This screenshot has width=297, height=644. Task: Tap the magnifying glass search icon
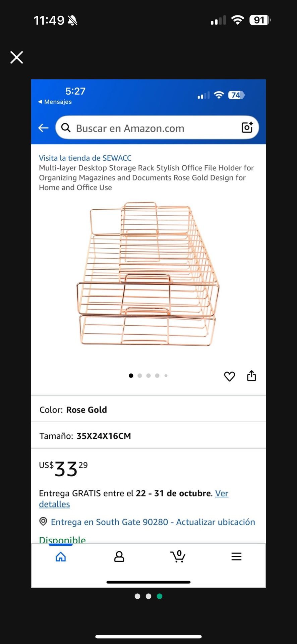66,128
